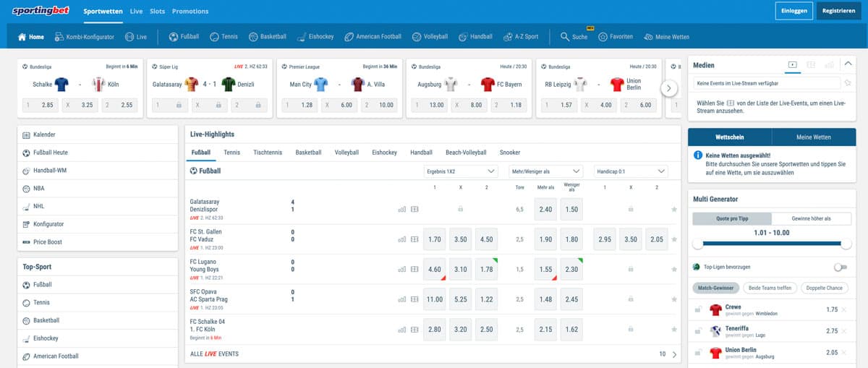This screenshot has height=368, width=868.
Task: Remove the Crewe tip
Action: (846, 309)
